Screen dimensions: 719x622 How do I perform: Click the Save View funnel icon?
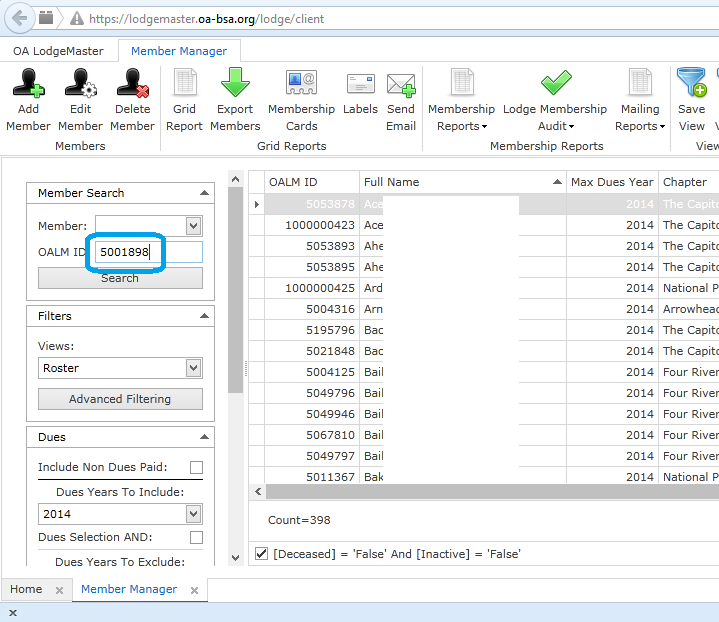pos(691,82)
